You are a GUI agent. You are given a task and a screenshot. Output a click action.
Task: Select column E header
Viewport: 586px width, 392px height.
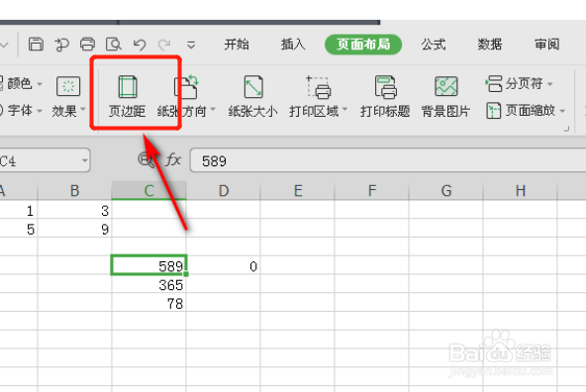[298, 191]
